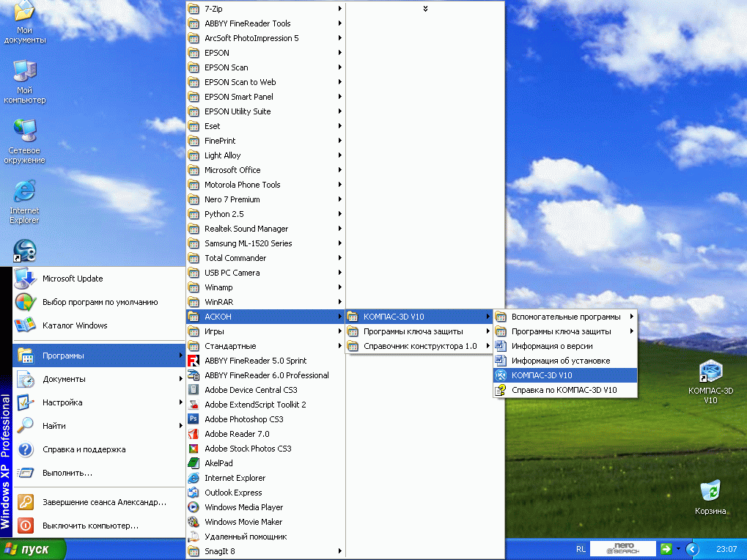Open the Microsoft Office program group

tap(265, 170)
